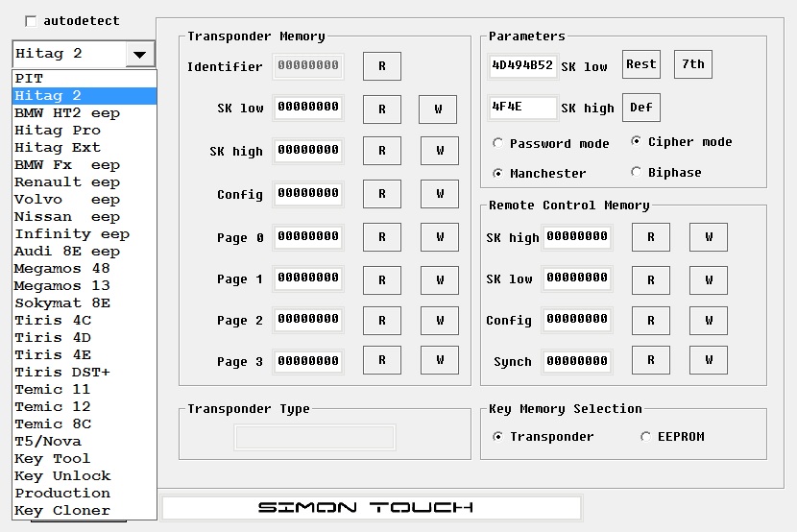The image size is (797, 532).
Task: Read Remote Control Config
Action: click(x=651, y=321)
